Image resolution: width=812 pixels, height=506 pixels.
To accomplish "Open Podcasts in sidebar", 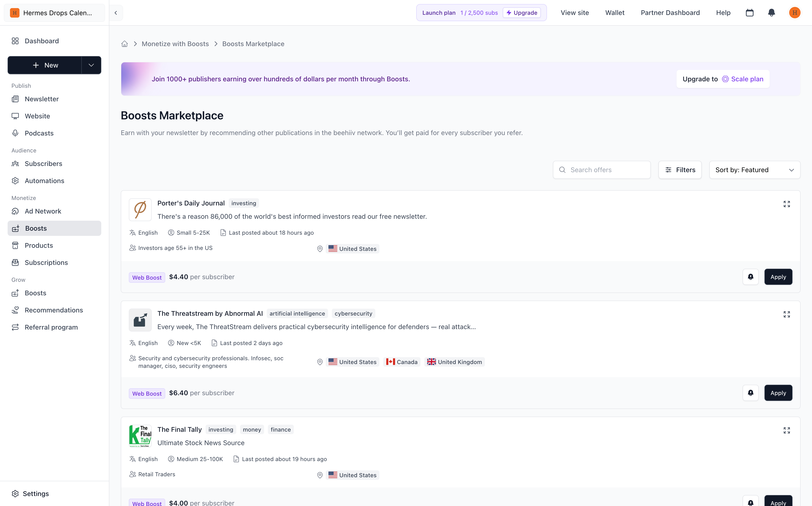I will coord(54,133).
